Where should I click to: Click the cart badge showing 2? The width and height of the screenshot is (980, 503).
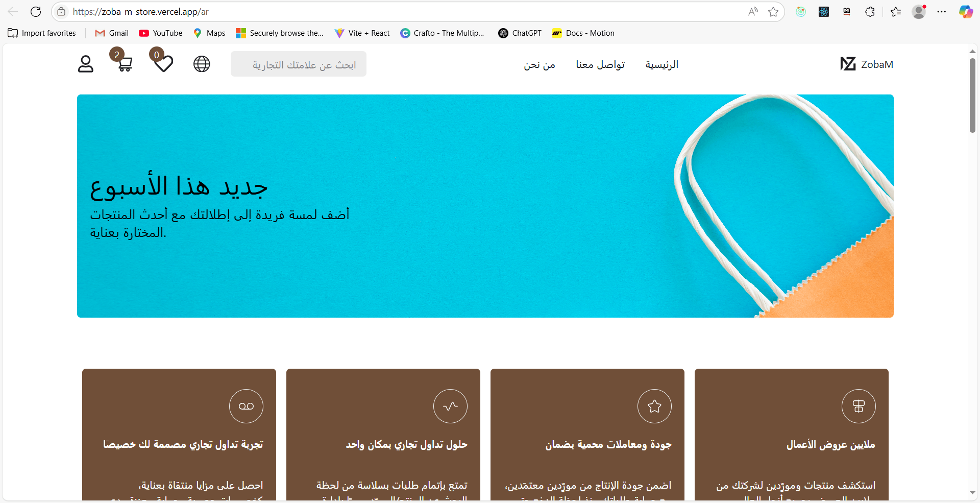click(117, 55)
